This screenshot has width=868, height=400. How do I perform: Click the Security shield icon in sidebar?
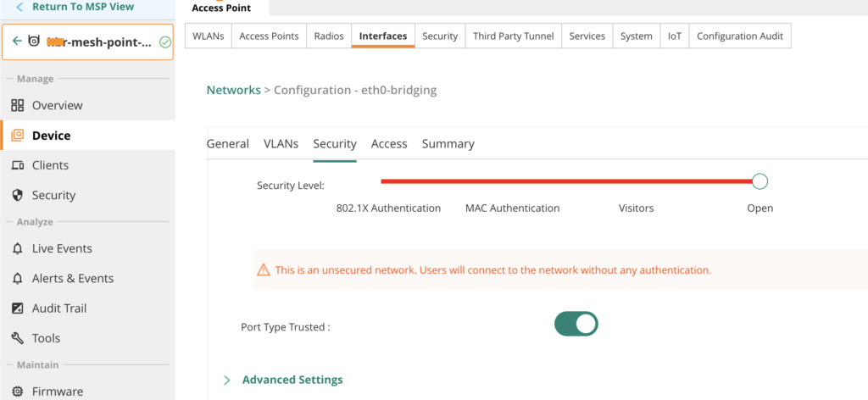17,195
